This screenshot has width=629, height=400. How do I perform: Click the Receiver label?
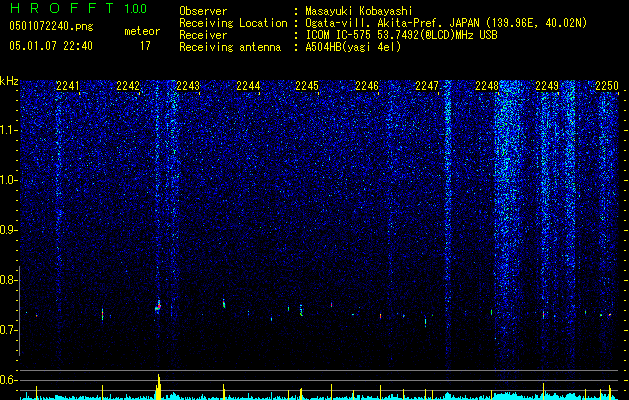click(x=203, y=35)
